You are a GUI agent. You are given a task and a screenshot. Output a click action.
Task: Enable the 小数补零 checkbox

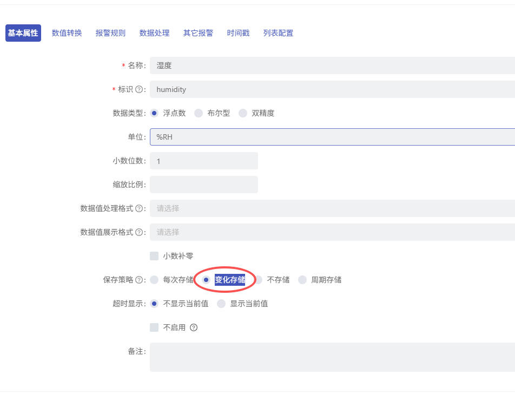click(x=154, y=256)
